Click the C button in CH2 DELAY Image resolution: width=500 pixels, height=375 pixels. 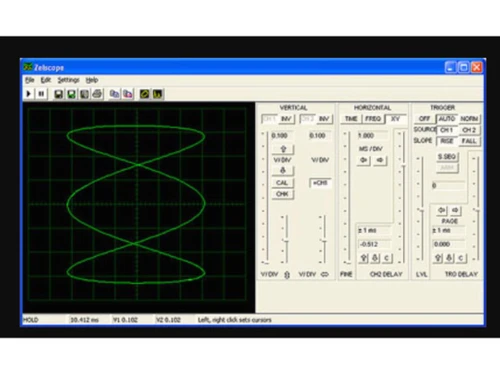[x=387, y=258]
